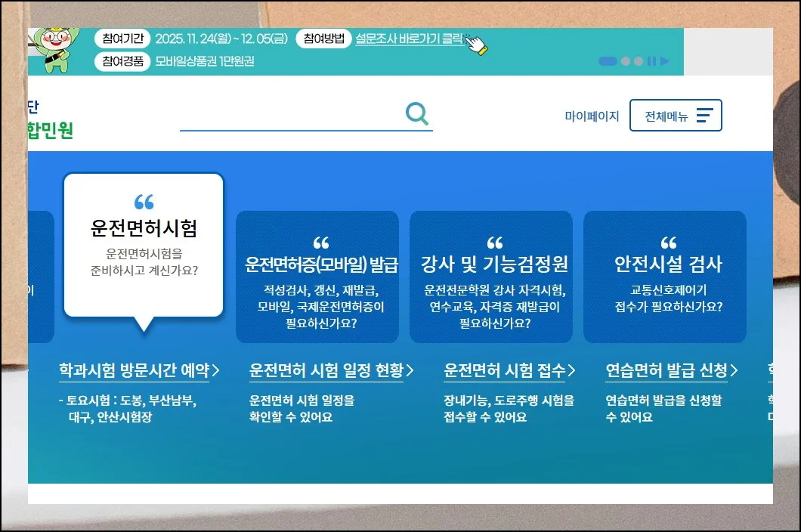Viewport: 801px width, 532px height.
Task: Go to 마이페이지
Action: tap(592, 116)
